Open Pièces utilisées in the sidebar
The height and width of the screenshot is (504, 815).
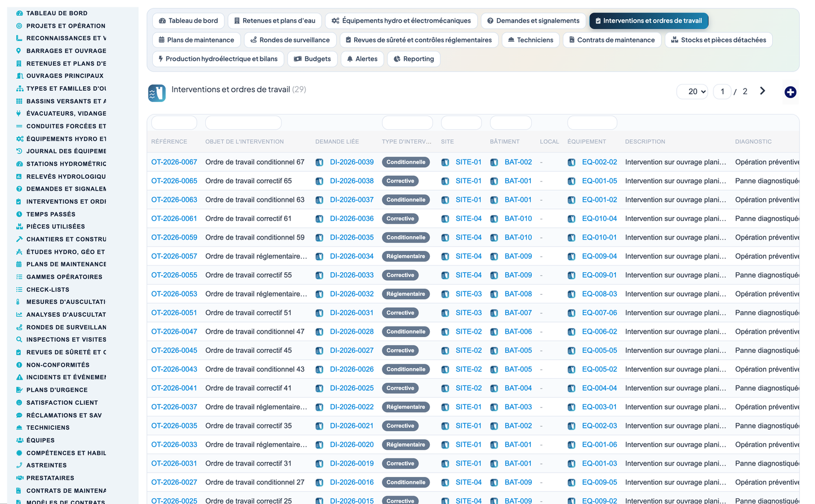55,227
